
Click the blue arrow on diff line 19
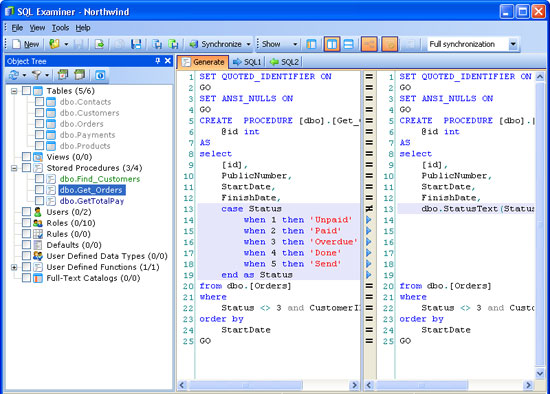tap(369, 275)
